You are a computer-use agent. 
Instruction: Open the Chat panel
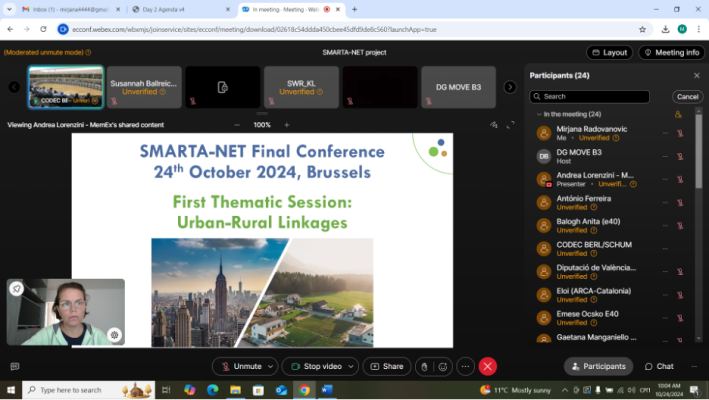[x=659, y=367]
